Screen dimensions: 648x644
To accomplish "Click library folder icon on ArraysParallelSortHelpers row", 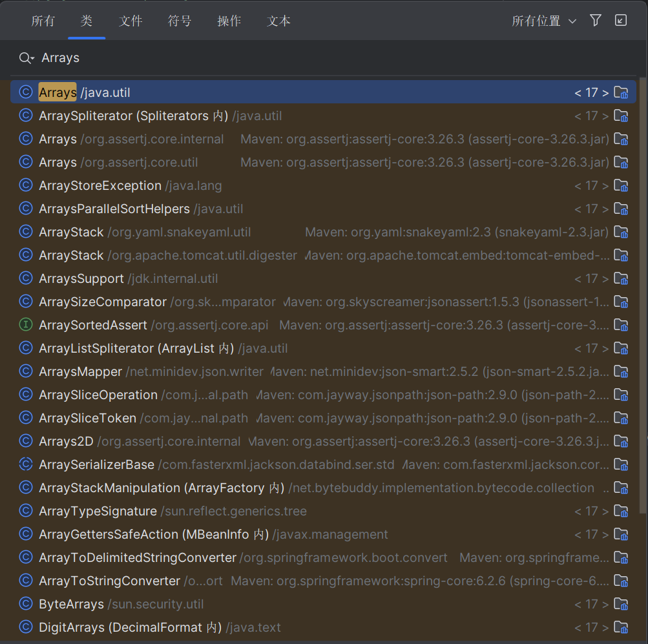I will coord(621,209).
